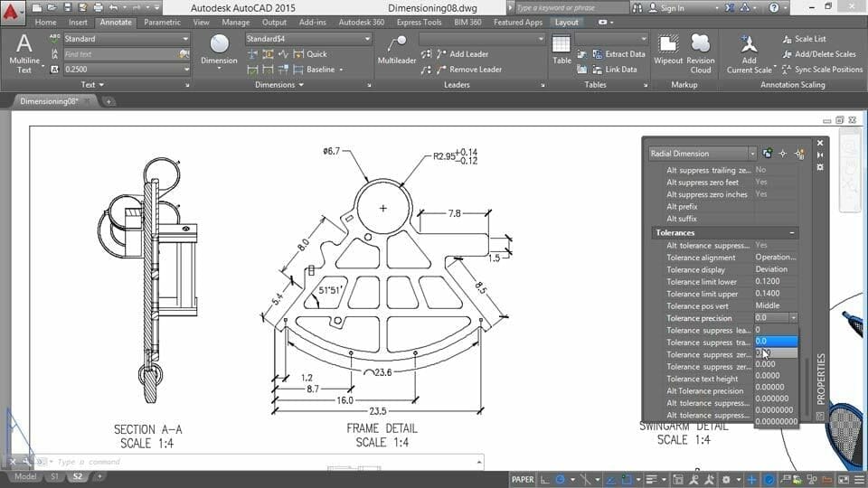Select the Wipeout tool
This screenshot has height=488, width=868.
click(669, 50)
